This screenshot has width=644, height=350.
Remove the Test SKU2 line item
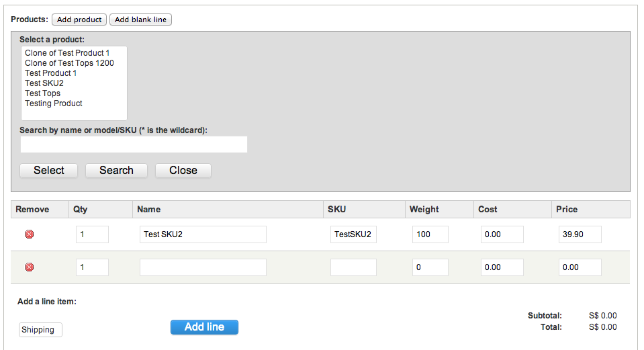[x=29, y=234]
